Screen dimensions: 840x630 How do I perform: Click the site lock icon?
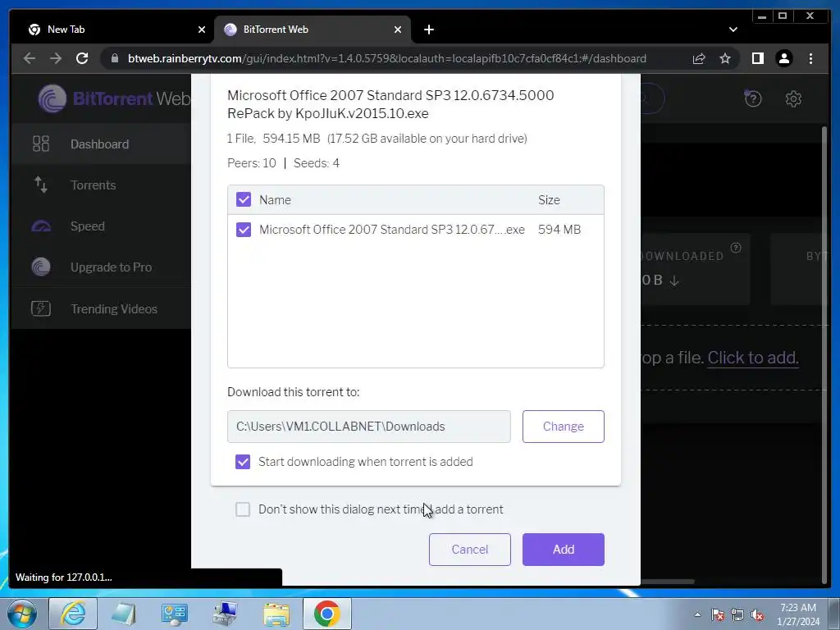point(114,58)
